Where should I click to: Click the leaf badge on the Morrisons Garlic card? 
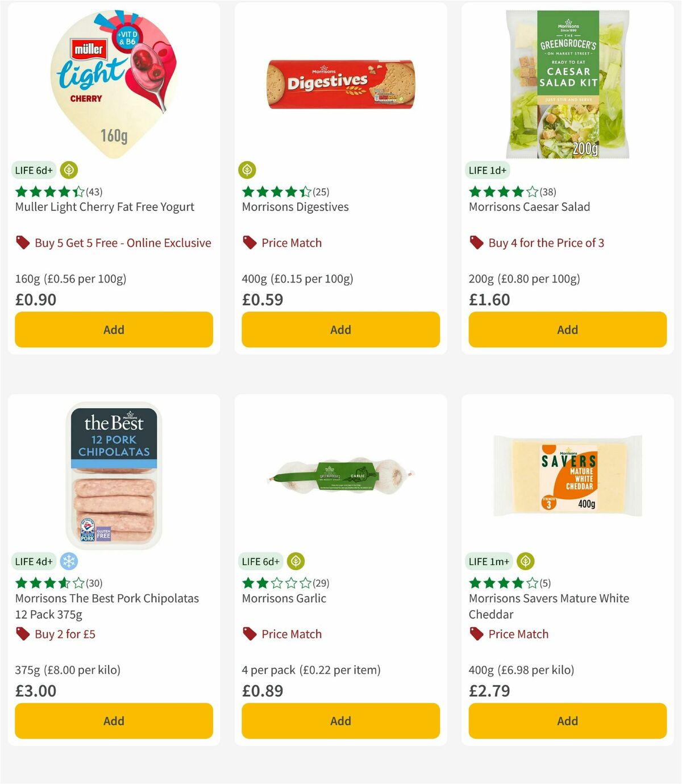297,561
